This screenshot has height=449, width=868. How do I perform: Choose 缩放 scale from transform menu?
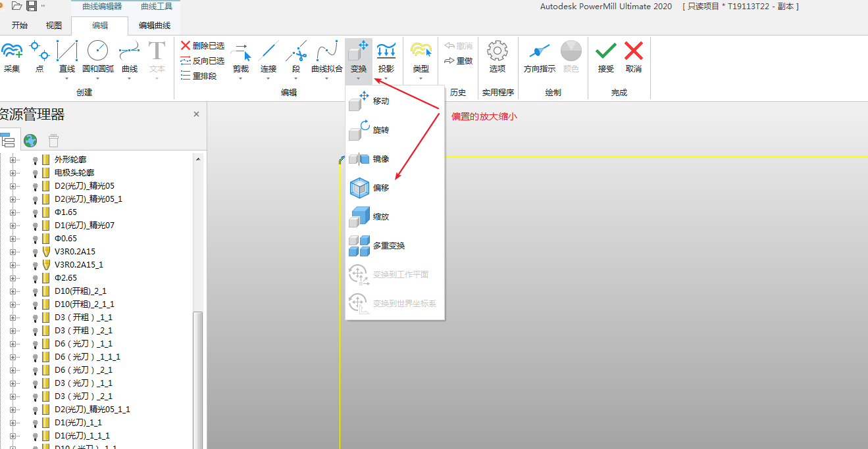pos(395,217)
